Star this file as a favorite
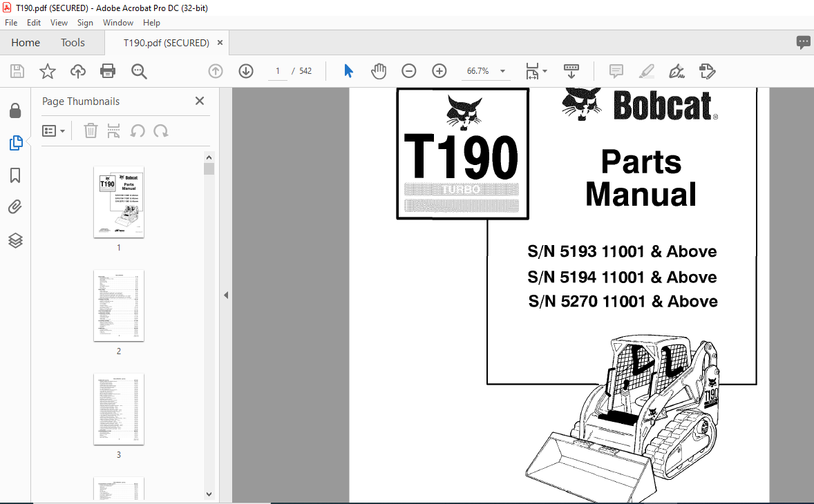 point(47,71)
